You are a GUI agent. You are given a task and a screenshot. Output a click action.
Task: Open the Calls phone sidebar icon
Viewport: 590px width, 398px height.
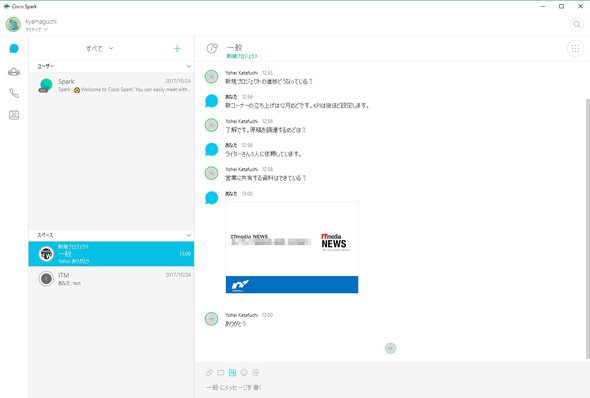click(x=14, y=93)
